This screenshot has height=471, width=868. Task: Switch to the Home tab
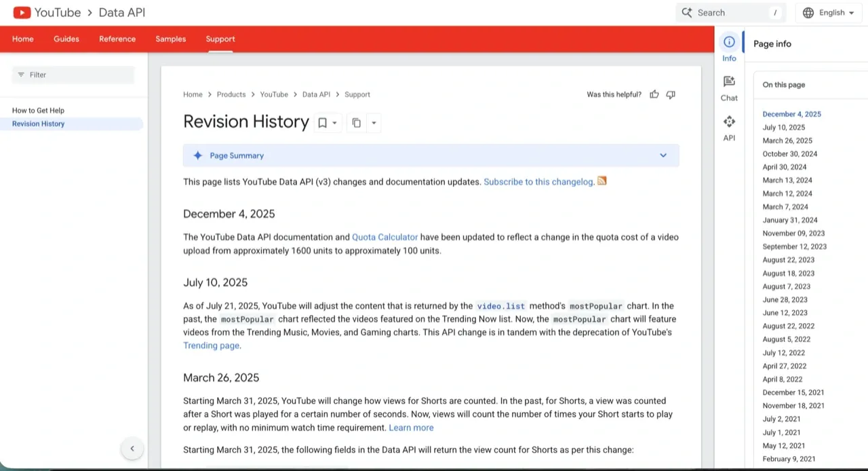point(22,39)
